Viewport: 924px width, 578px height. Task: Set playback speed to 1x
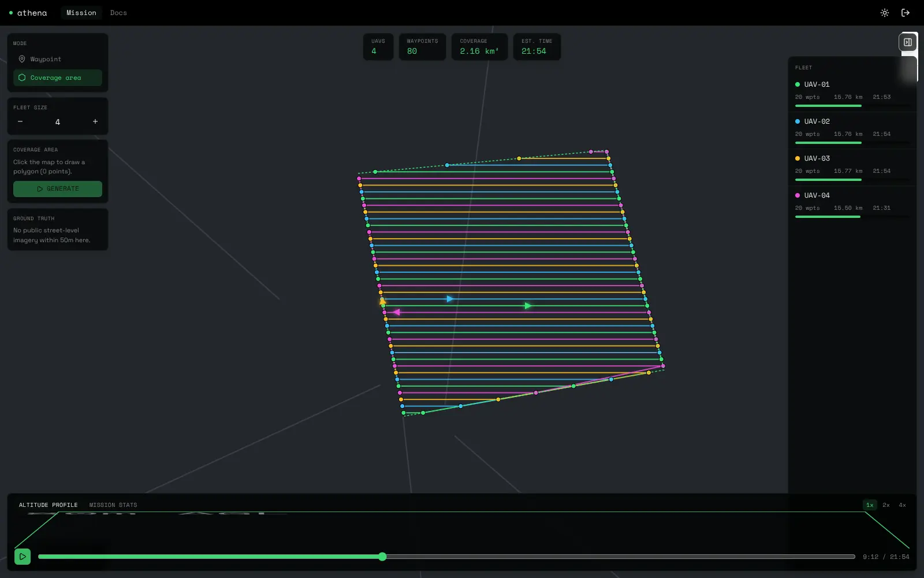pyautogui.click(x=870, y=505)
